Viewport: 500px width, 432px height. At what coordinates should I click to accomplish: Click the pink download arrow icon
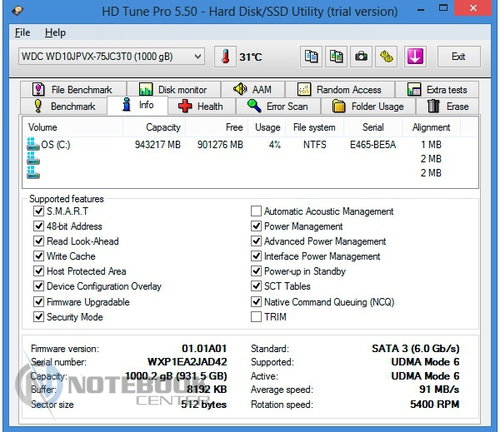click(415, 57)
